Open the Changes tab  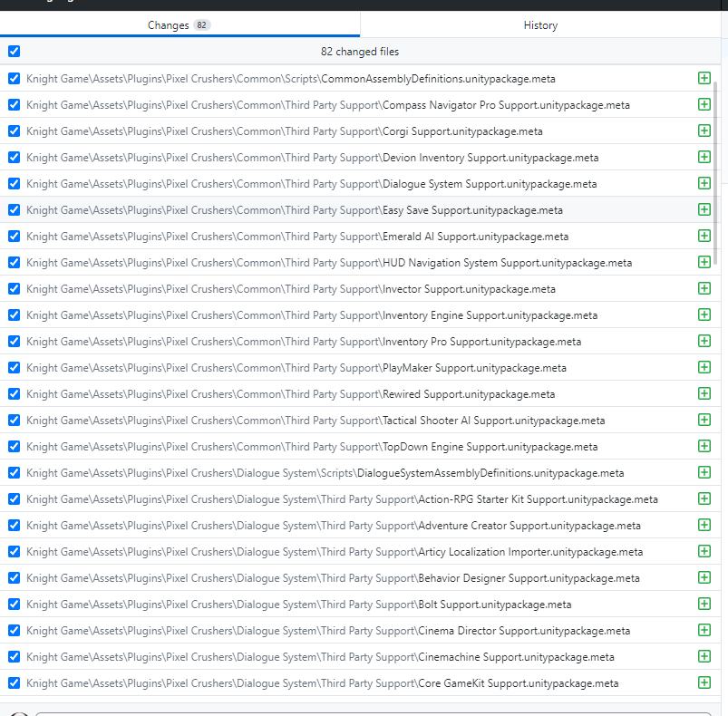180,25
